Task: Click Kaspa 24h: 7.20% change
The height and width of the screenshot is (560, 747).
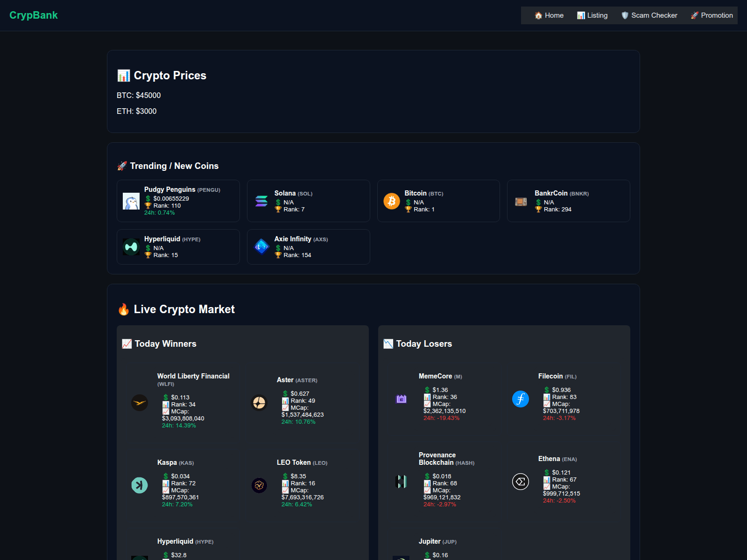Action: point(177,504)
